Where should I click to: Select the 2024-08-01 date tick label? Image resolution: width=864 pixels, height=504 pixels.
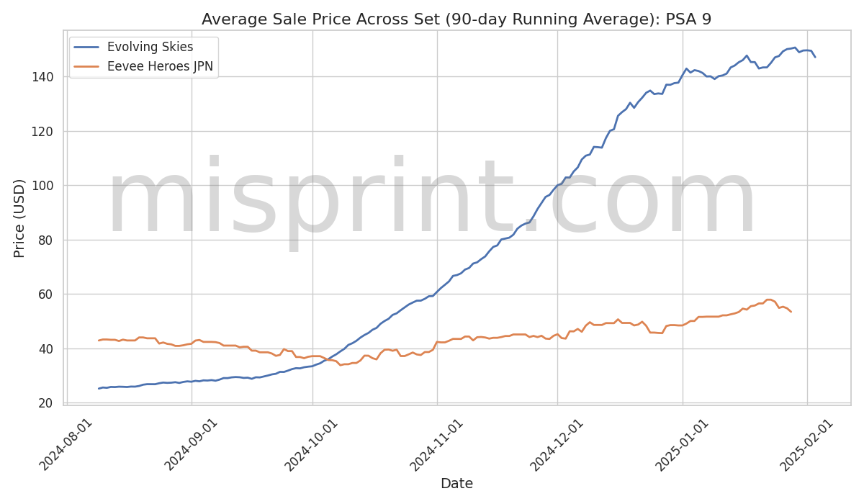point(66,444)
